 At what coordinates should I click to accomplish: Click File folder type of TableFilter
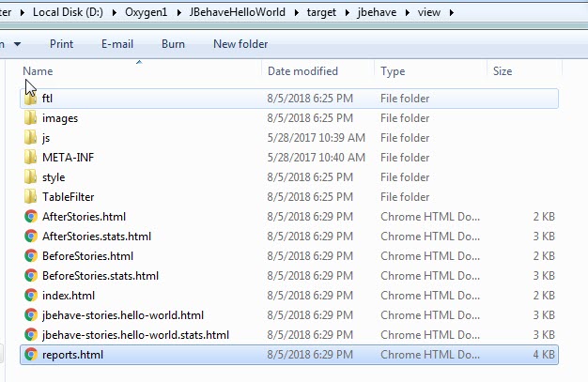tap(405, 197)
